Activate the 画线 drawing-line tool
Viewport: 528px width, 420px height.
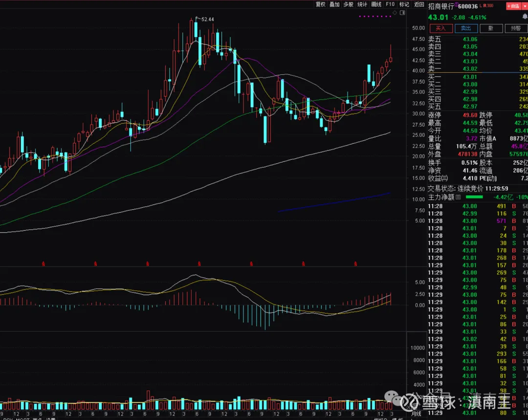point(376,4)
